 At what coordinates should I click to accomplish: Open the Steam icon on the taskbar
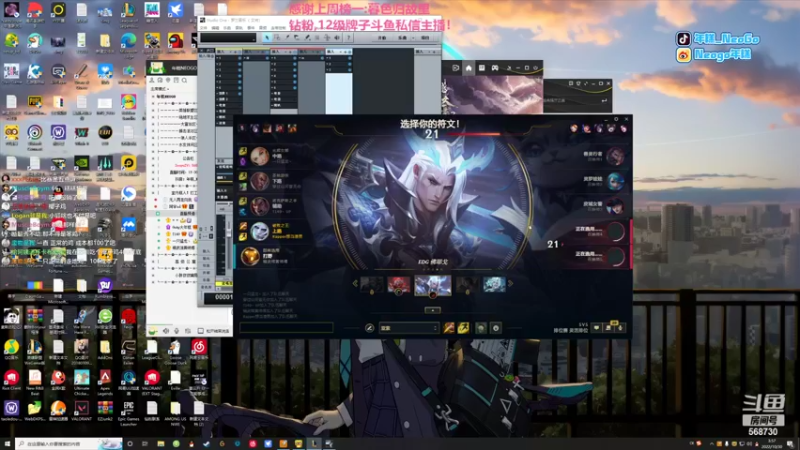click(207, 444)
